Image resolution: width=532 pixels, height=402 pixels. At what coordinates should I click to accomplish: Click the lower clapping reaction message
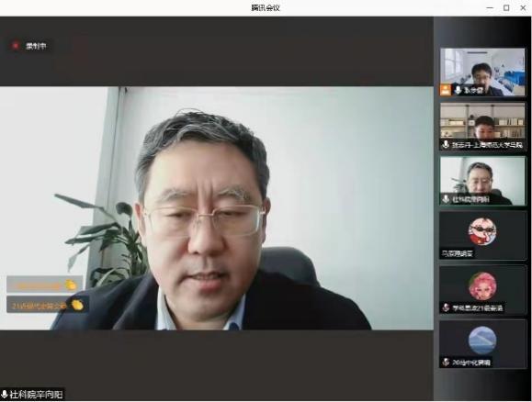click(x=48, y=304)
